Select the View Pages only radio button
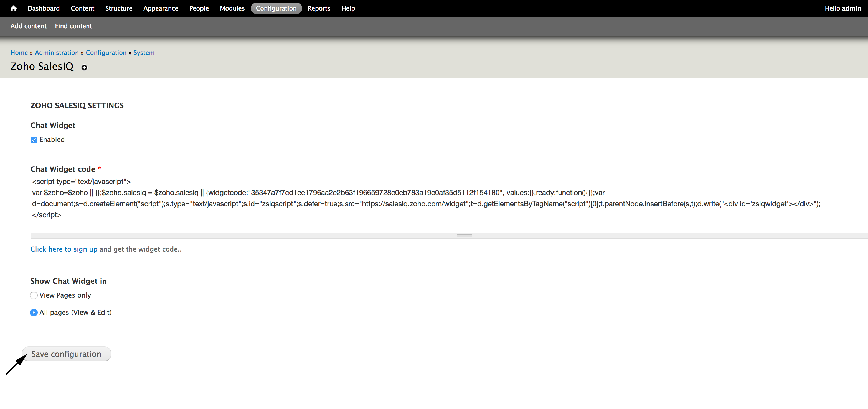This screenshot has width=868, height=409. 34,295
